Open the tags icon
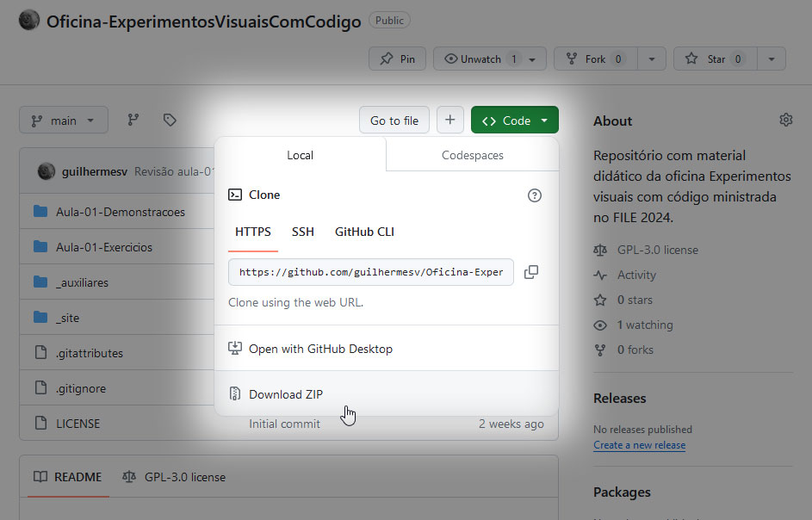Image resolution: width=812 pixels, height=520 pixels. click(x=170, y=121)
